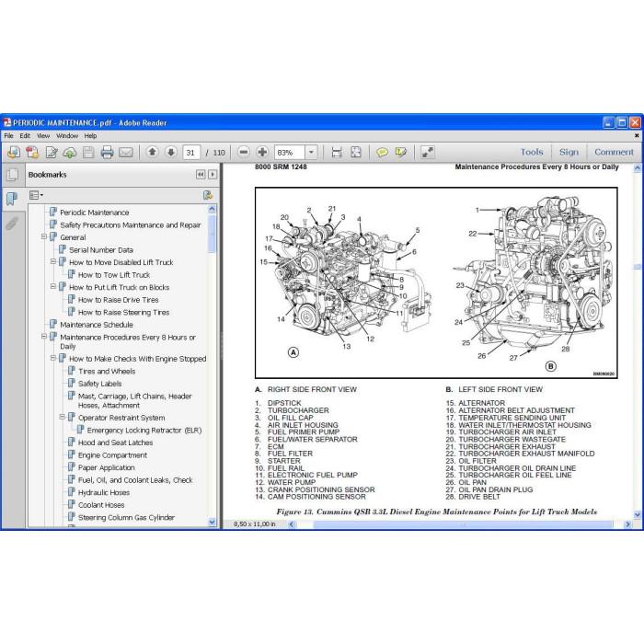The width and height of the screenshot is (644, 644).
Task: Click the page number input field
Action: coord(191,153)
